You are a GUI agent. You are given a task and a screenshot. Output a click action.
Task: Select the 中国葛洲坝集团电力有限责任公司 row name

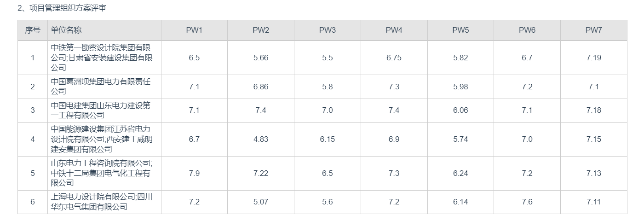pos(101,87)
